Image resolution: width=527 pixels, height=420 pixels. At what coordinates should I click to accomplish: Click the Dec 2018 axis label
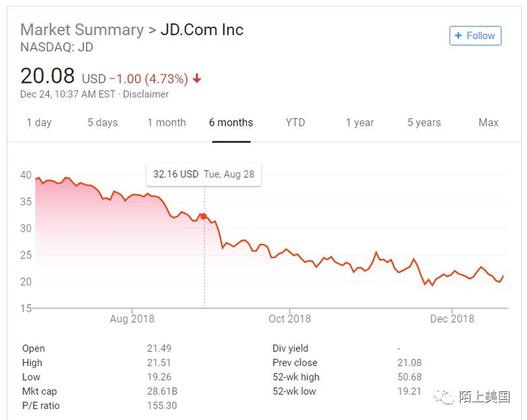point(452,318)
